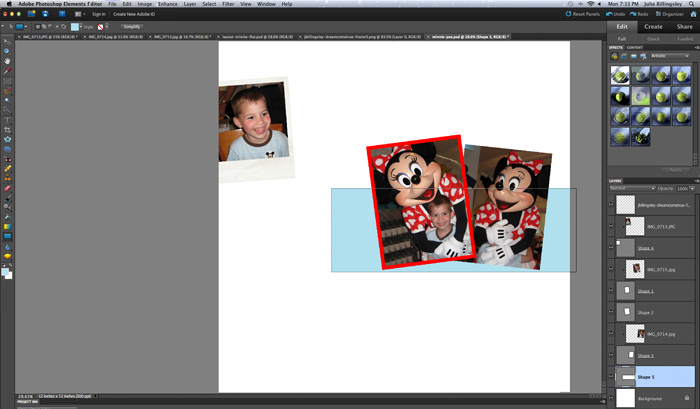Select the Shape 5 layer thumbnail

[x=625, y=377]
